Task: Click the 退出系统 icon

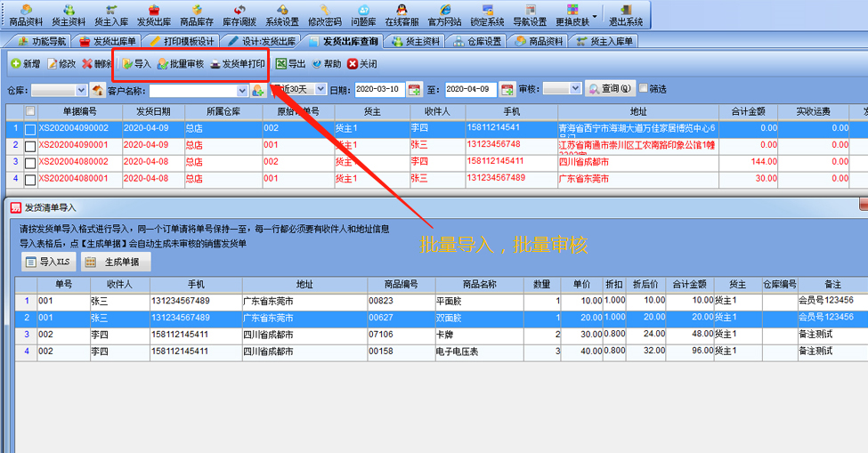Action: [626, 14]
